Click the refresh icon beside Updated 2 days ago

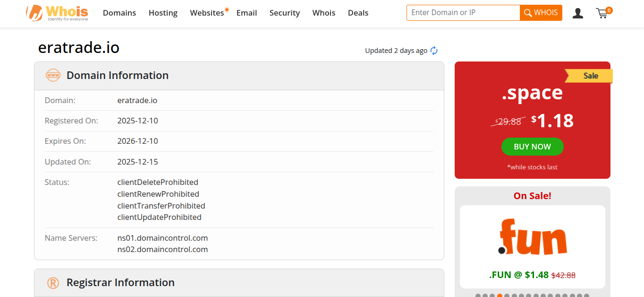point(434,51)
